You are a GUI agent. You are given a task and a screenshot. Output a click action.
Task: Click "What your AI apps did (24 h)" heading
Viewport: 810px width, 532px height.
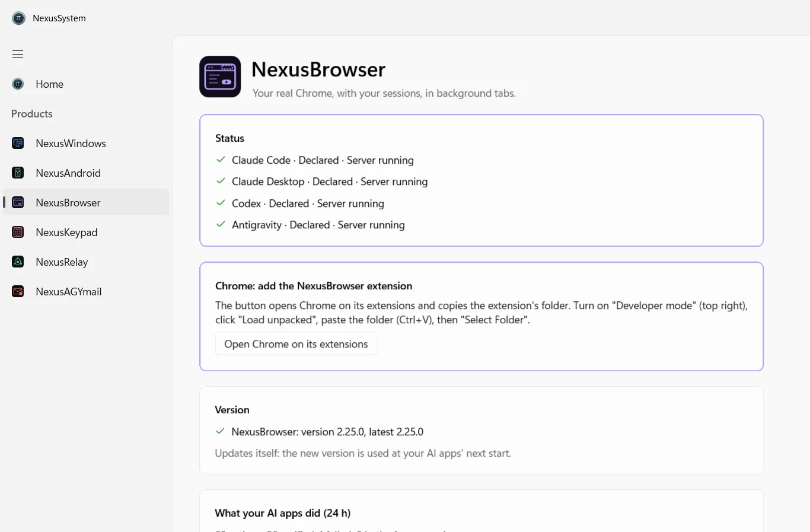(x=283, y=513)
